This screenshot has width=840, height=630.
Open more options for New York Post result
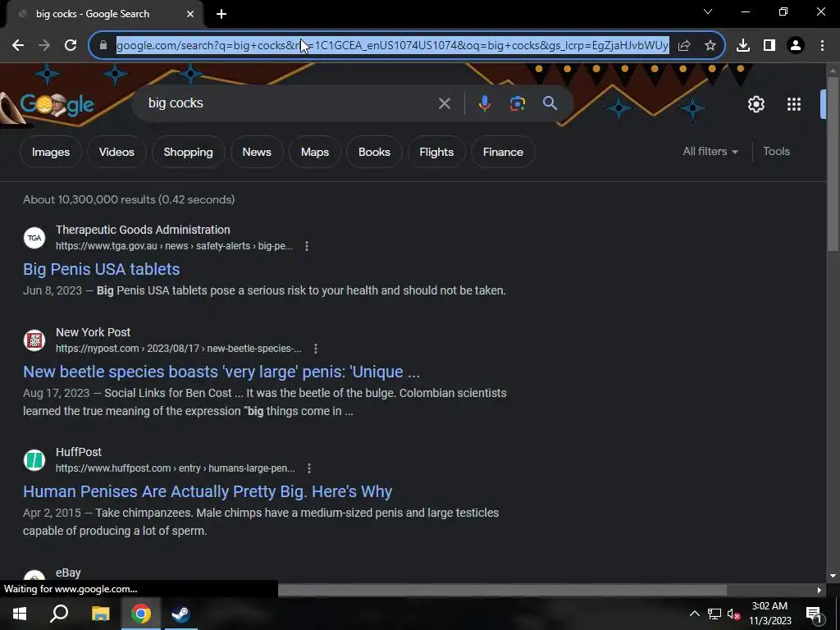tap(316, 349)
